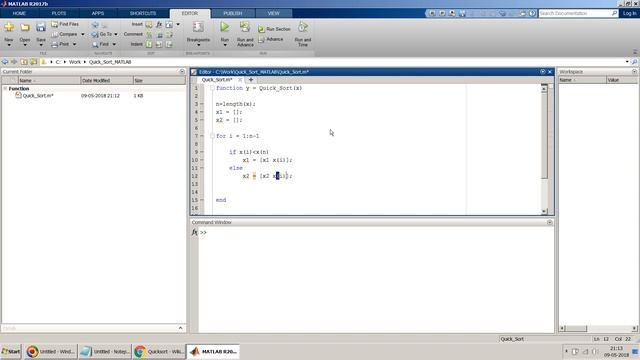Click the Advance button

271,39
